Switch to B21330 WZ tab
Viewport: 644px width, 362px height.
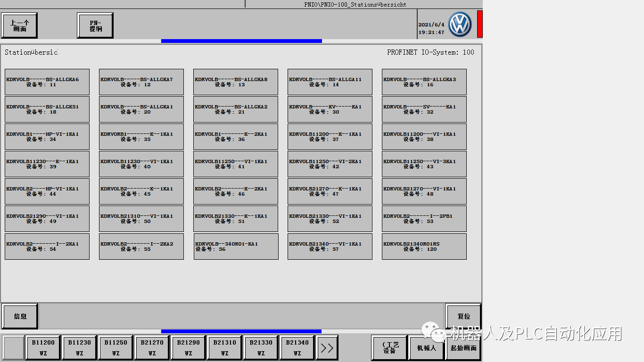coord(261,348)
